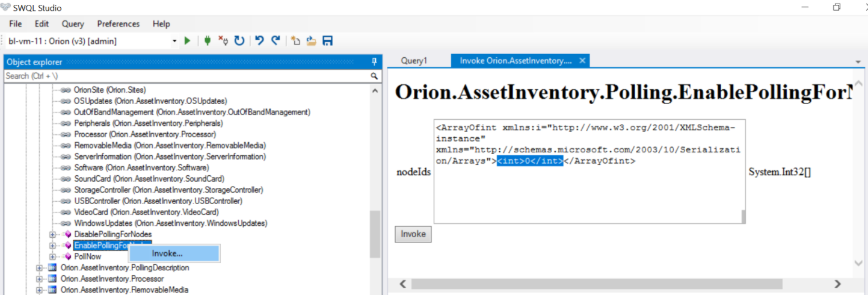Click the save floppy disk icon

328,41
